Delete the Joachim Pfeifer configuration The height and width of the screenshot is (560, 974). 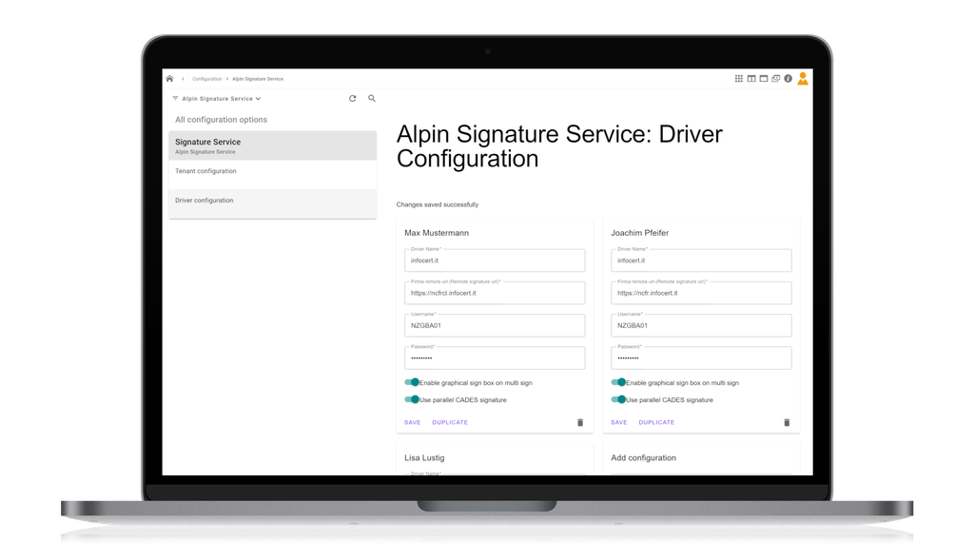[x=787, y=422]
